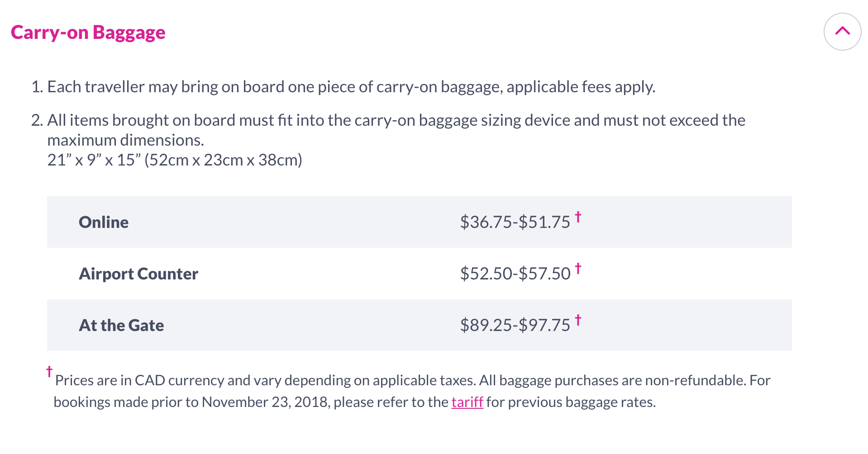Viewport: 868px width, 454px height.
Task: Click list item two about sizing device
Action: 388,130
